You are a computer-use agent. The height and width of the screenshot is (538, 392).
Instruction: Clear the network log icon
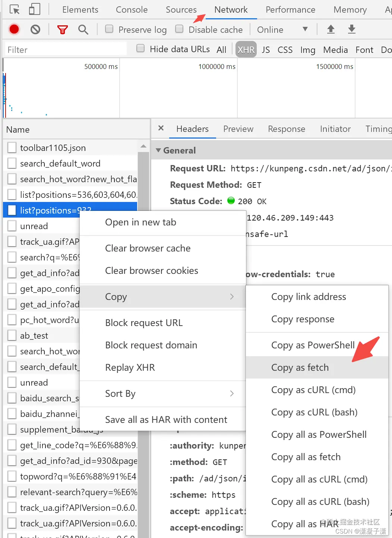point(35,29)
